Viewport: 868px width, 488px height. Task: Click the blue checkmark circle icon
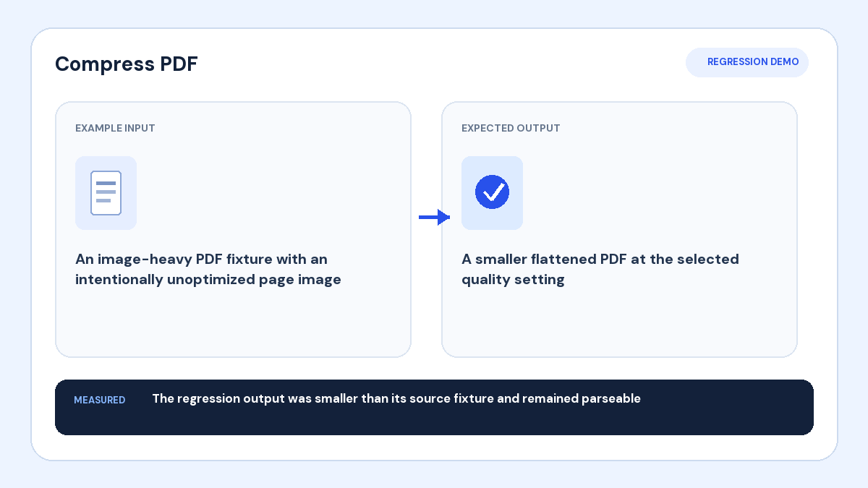coord(492,192)
